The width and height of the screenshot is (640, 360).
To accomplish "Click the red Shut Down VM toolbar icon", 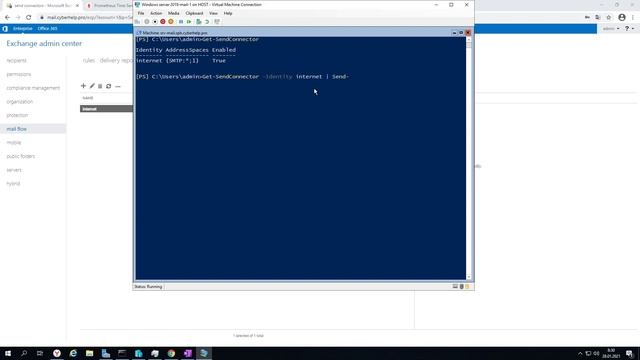I will coord(163,22).
